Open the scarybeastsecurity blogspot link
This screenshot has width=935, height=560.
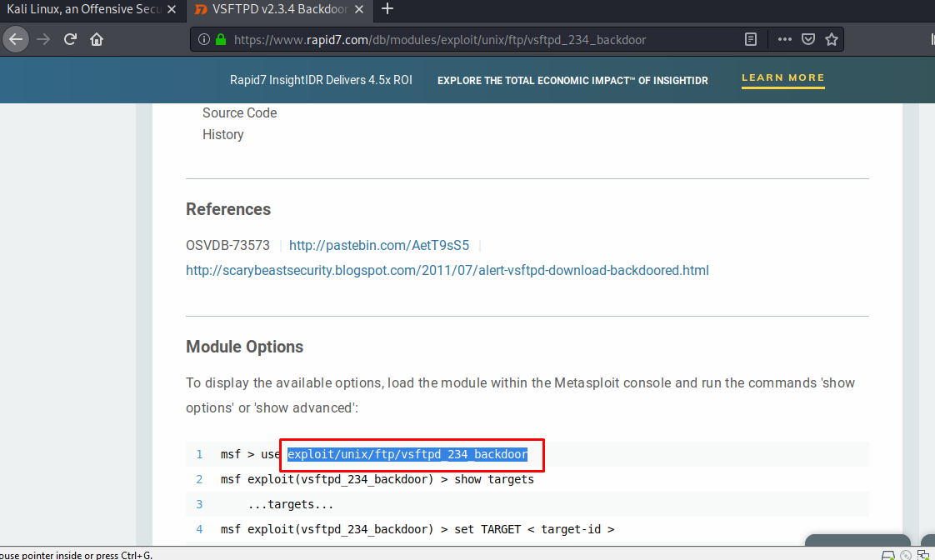click(x=447, y=270)
